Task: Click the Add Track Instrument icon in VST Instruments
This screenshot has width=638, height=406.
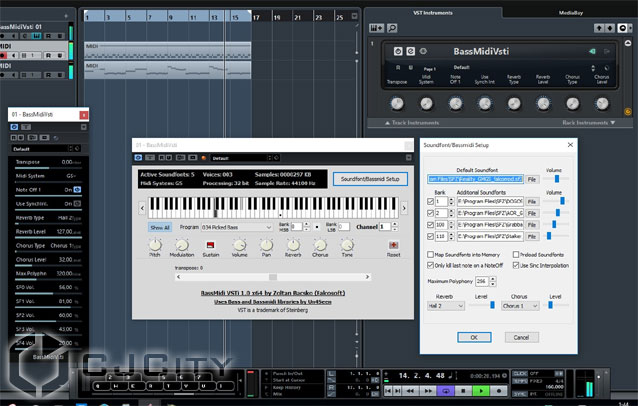Action: coord(376,28)
